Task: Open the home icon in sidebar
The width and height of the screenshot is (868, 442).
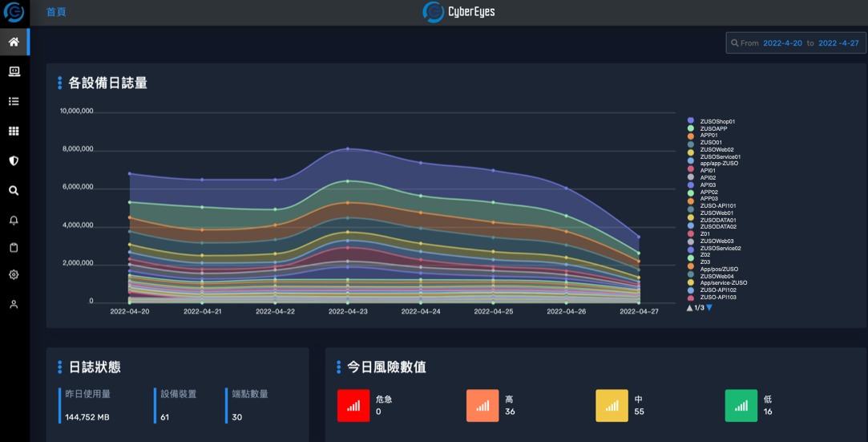Action: (x=14, y=42)
